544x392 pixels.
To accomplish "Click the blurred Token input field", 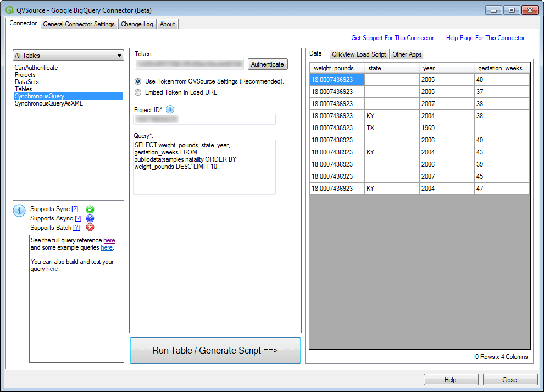I will coord(189,64).
